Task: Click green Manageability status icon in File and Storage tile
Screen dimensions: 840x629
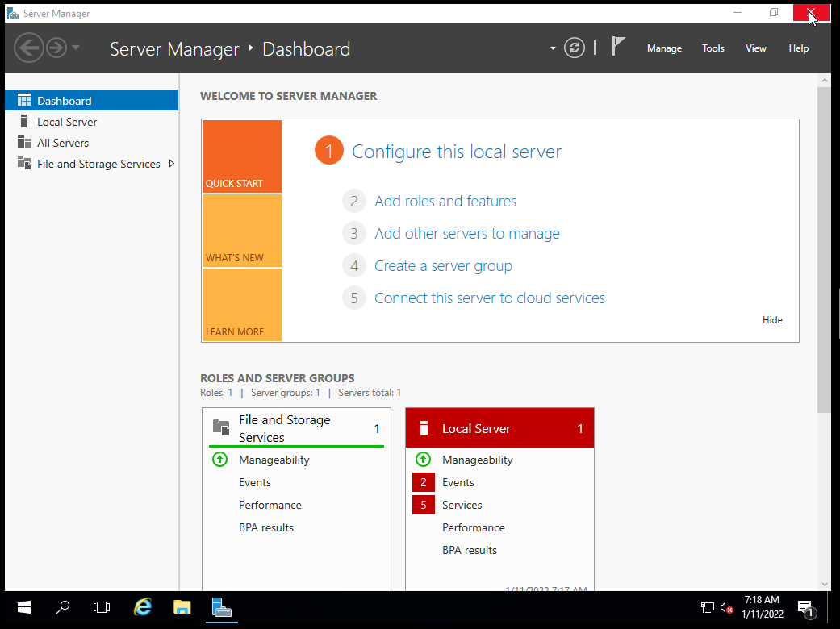Action: (219, 460)
